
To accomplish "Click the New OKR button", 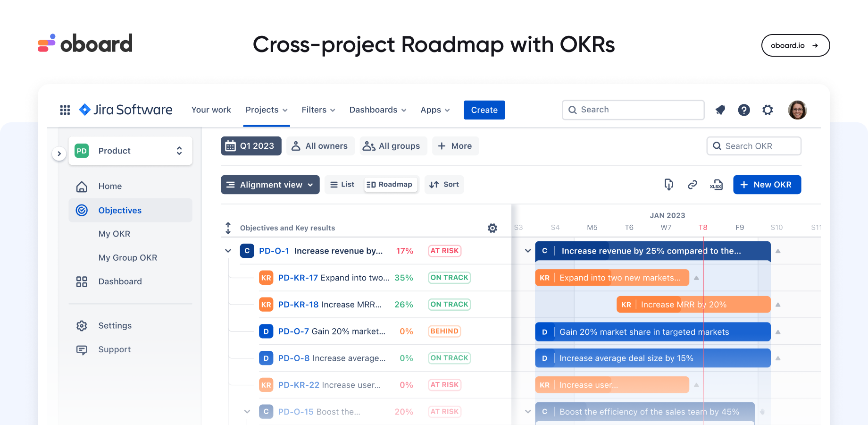I will (767, 185).
